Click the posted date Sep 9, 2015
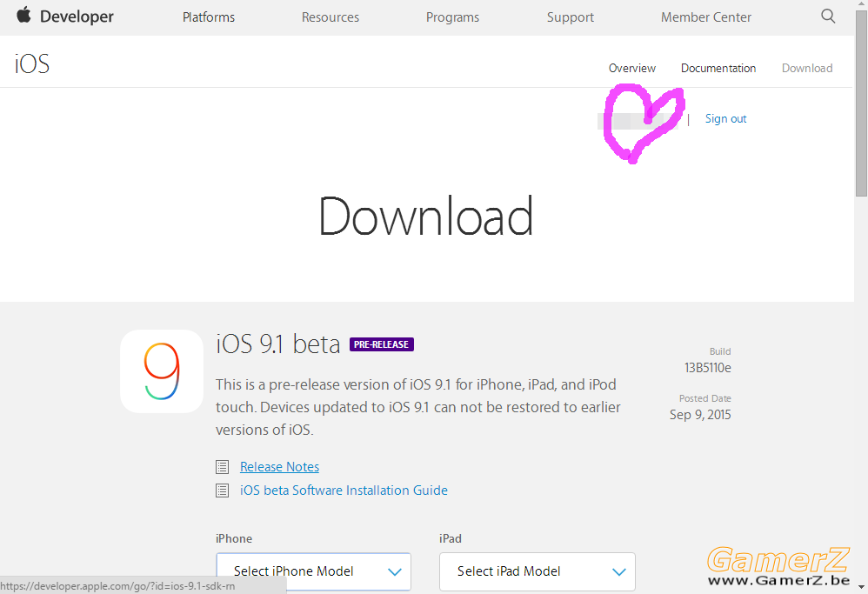The width and height of the screenshot is (868, 594). [x=700, y=415]
